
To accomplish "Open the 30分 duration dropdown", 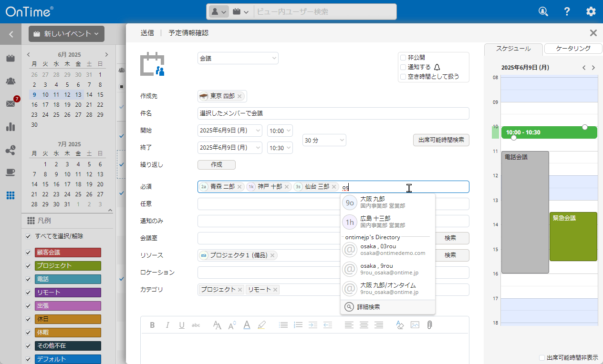I will [324, 140].
